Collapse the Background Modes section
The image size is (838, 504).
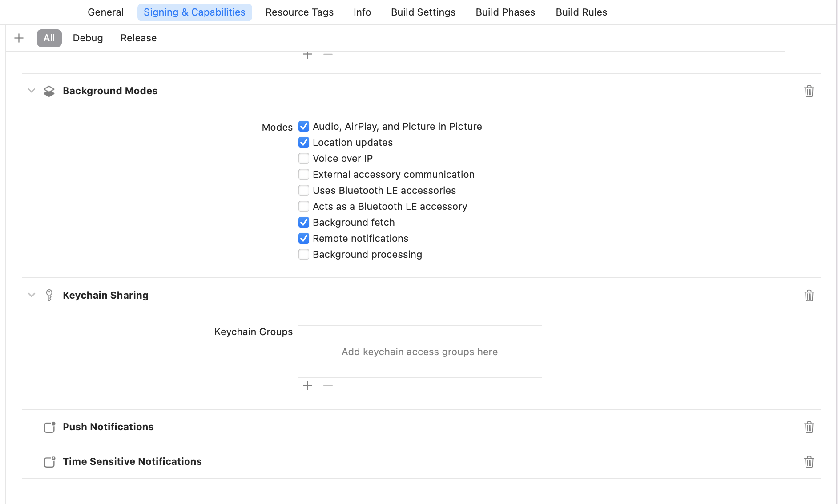31,91
